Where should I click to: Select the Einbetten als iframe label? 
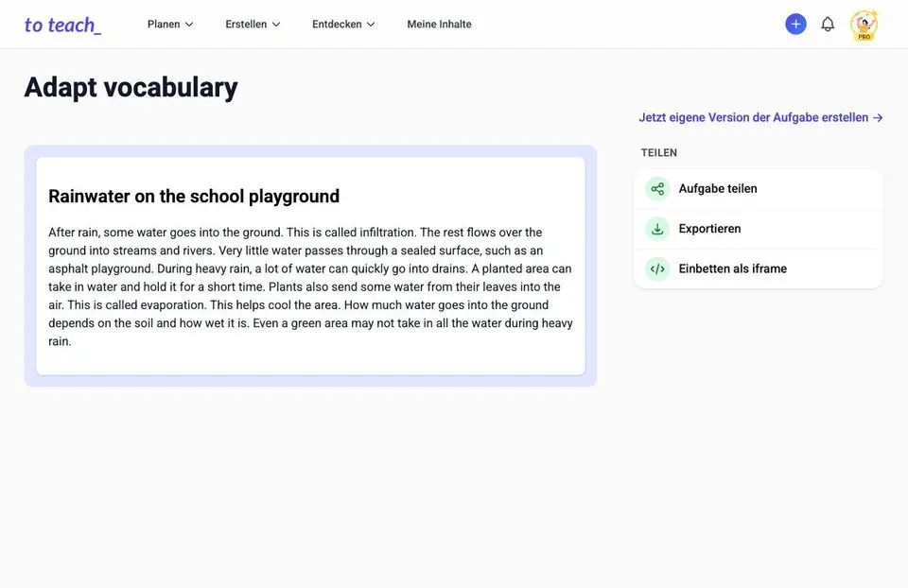tap(732, 268)
